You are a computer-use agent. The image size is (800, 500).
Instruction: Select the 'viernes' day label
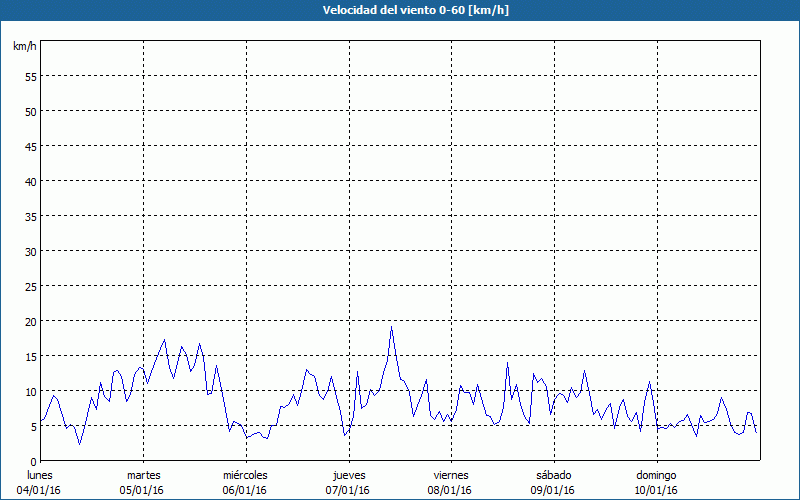451,475
